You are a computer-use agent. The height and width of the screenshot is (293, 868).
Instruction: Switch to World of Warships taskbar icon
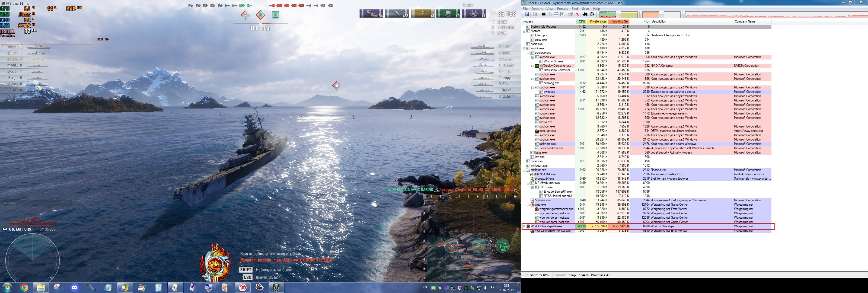[x=276, y=288]
